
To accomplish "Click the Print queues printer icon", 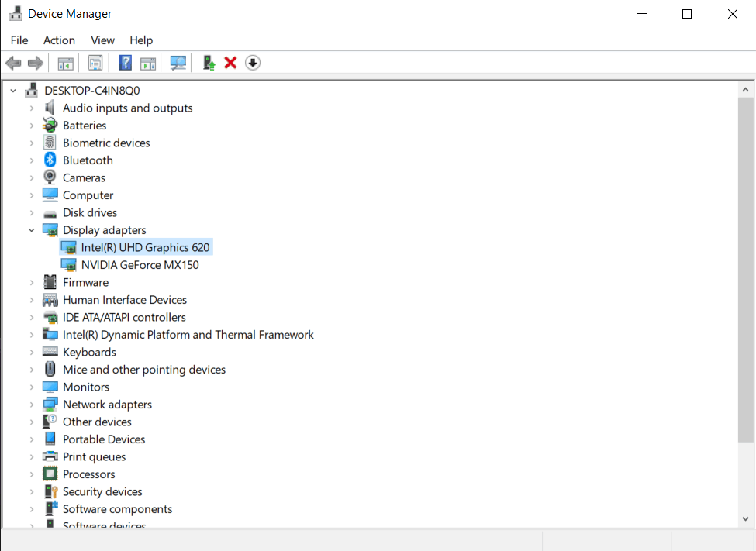I will tap(50, 456).
